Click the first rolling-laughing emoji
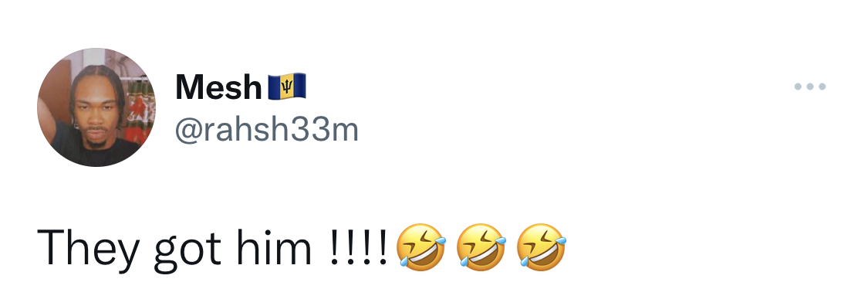 [421, 247]
